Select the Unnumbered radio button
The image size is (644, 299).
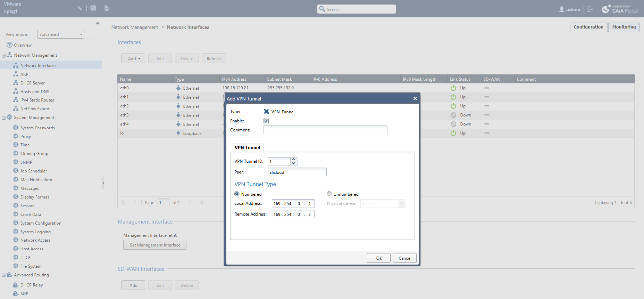click(329, 194)
